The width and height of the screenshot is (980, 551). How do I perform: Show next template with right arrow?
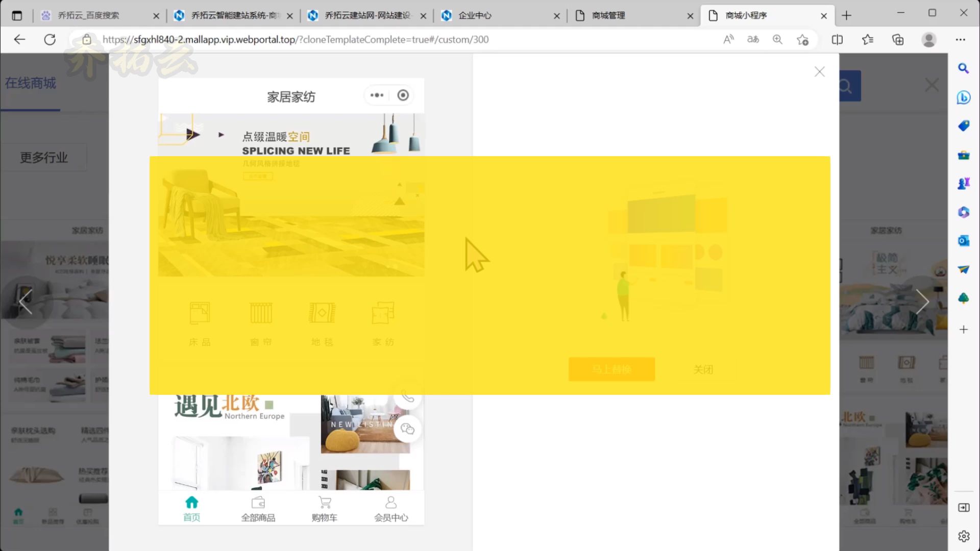pyautogui.click(x=922, y=302)
